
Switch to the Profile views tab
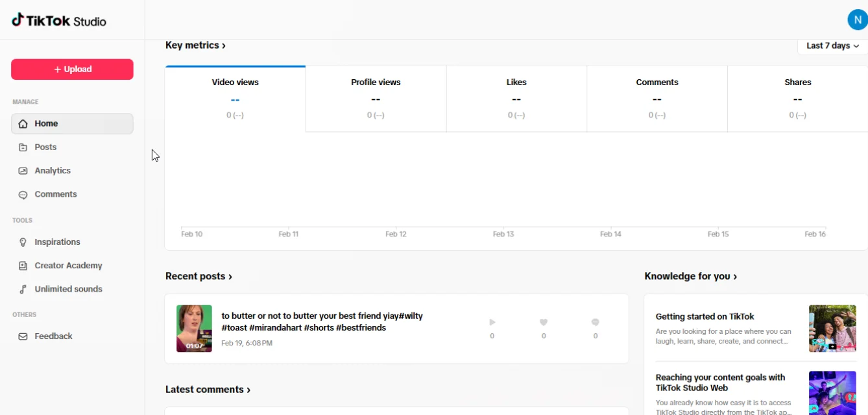(x=376, y=98)
